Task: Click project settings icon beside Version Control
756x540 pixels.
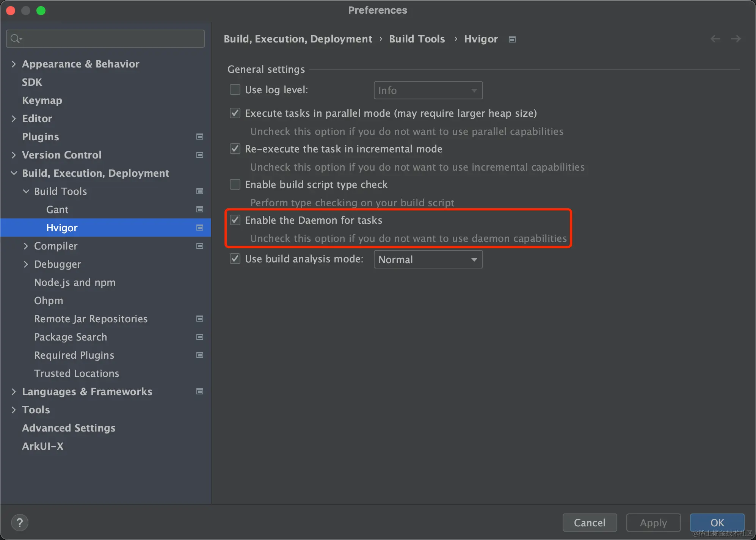Action: 200,155
